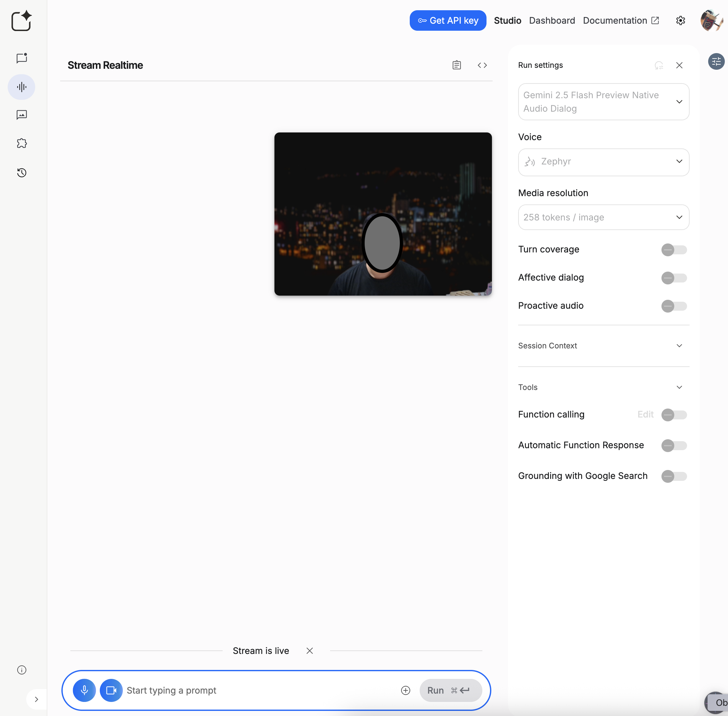
Task: Enable the Affective dialog toggle
Action: click(674, 278)
